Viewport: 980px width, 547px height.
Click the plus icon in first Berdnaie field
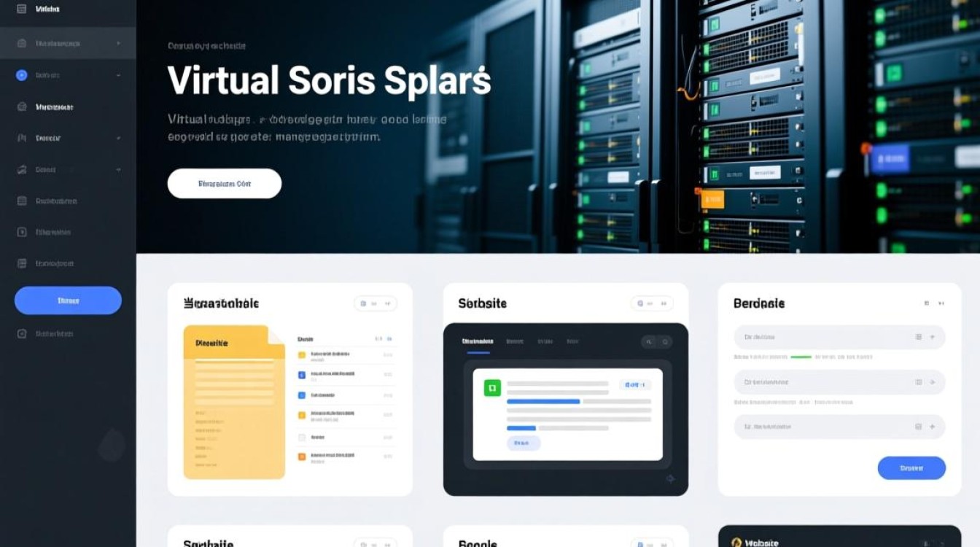tap(932, 337)
